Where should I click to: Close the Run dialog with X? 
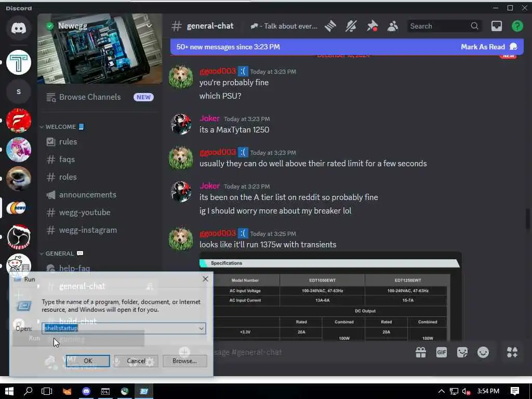click(205, 279)
